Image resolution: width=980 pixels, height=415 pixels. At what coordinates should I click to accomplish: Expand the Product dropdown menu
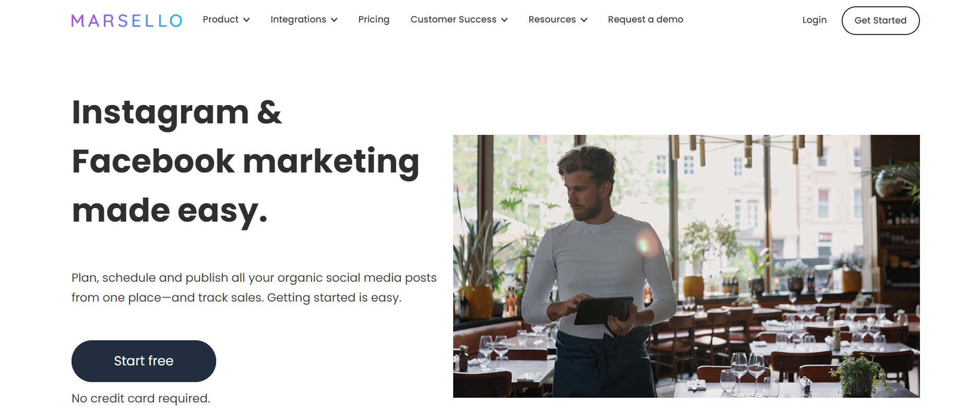222,19
